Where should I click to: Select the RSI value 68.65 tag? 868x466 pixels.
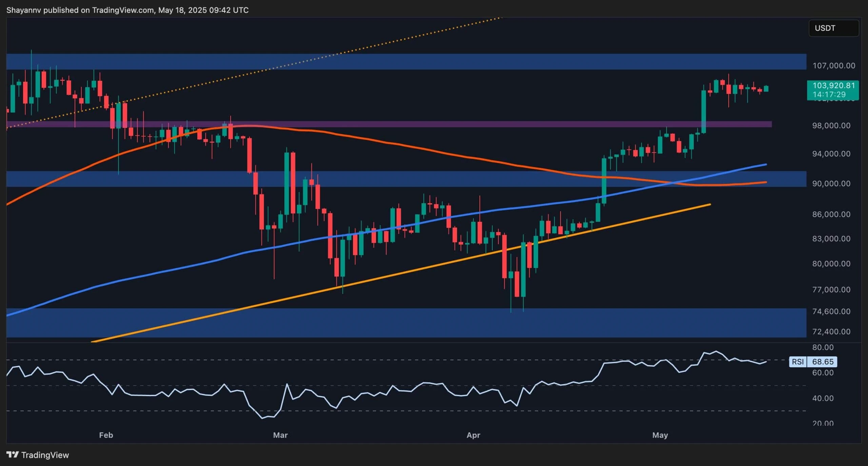pos(823,362)
